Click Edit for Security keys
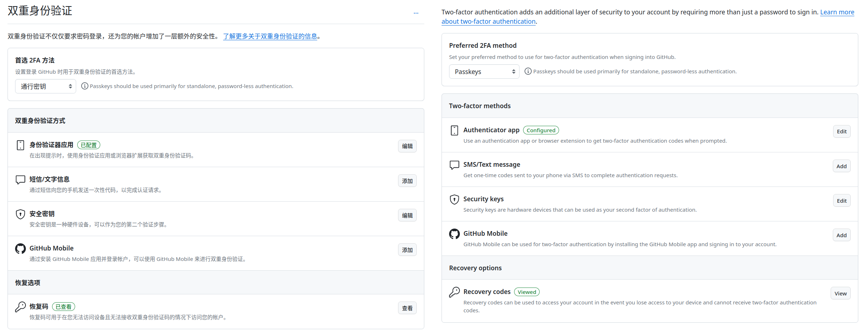 842,201
